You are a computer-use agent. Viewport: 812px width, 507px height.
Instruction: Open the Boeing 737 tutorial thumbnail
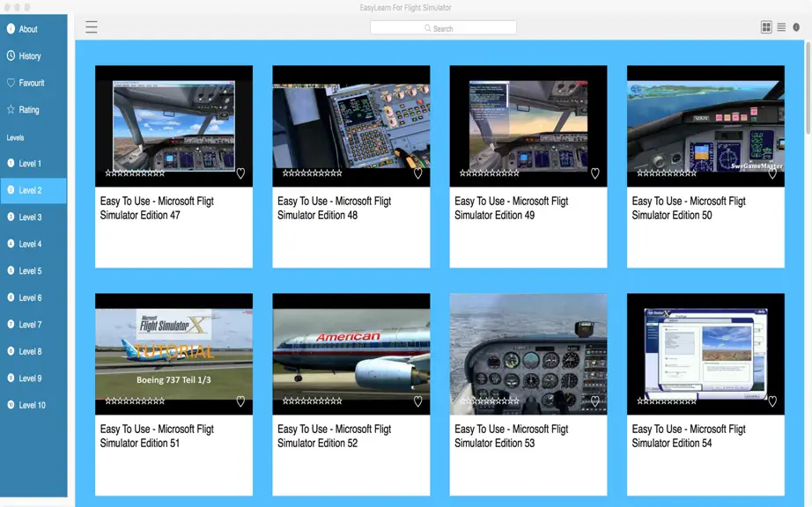(x=174, y=354)
